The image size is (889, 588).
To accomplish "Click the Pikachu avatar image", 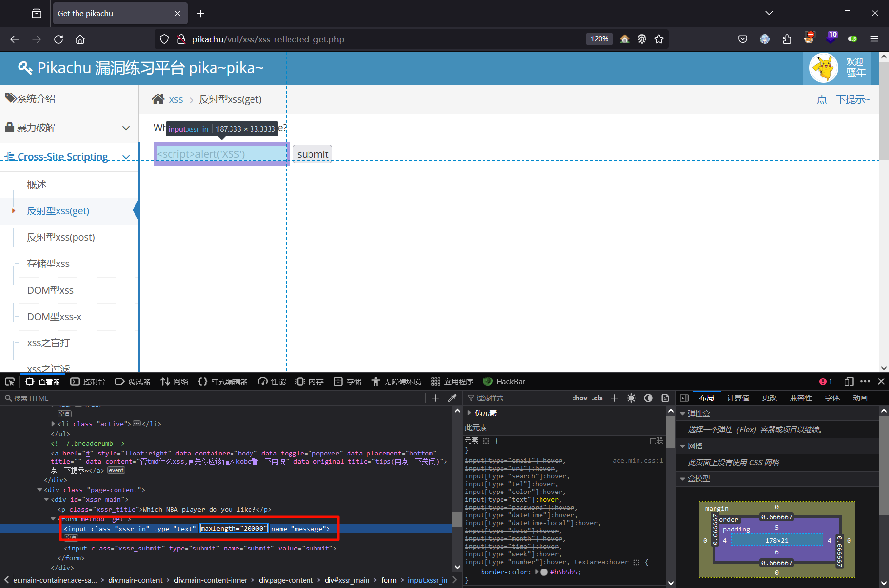I will [824, 68].
